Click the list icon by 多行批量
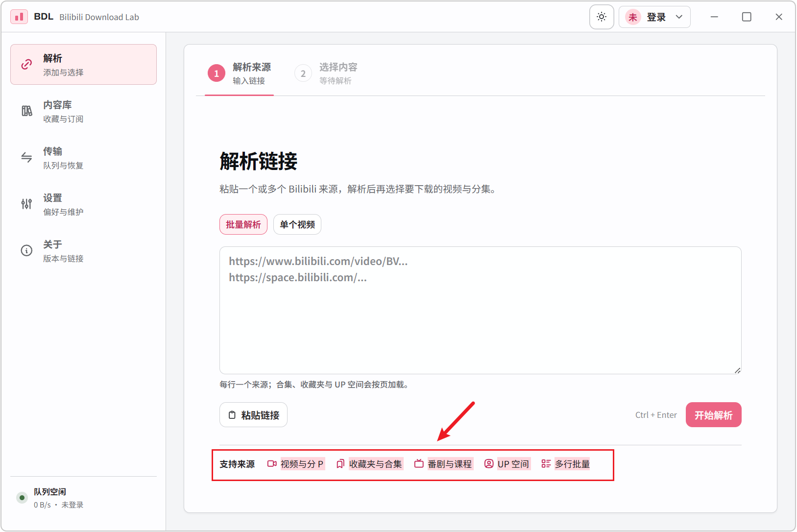Image resolution: width=797 pixels, height=532 pixels. point(546,463)
